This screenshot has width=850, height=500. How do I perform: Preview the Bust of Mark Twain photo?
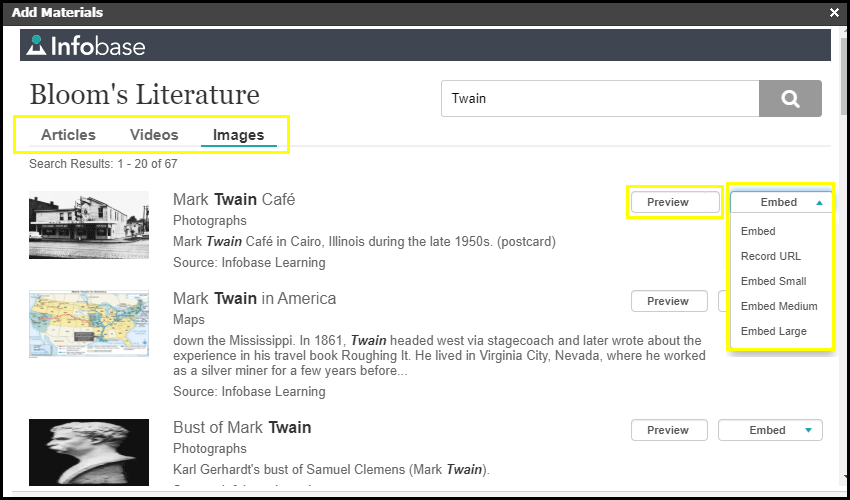pyautogui.click(x=669, y=430)
